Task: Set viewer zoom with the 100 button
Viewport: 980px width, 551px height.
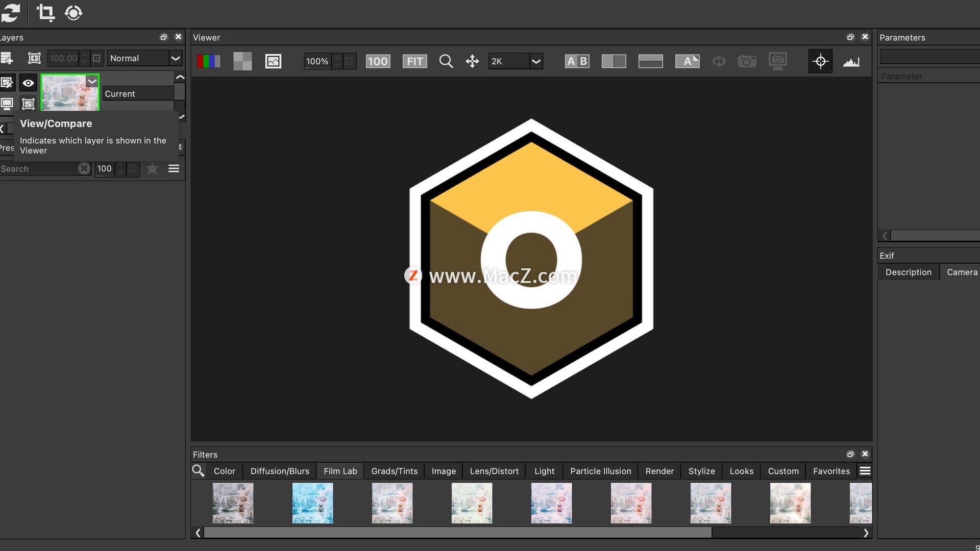Action: click(x=378, y=61)
